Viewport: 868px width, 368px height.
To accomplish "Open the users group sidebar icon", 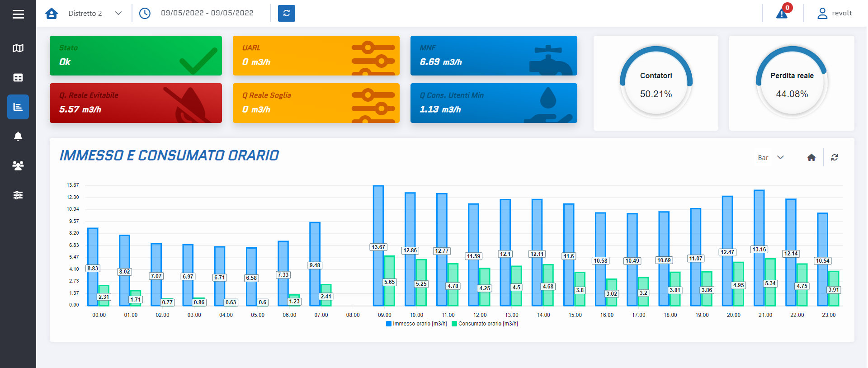I will [x=18, y=166].
